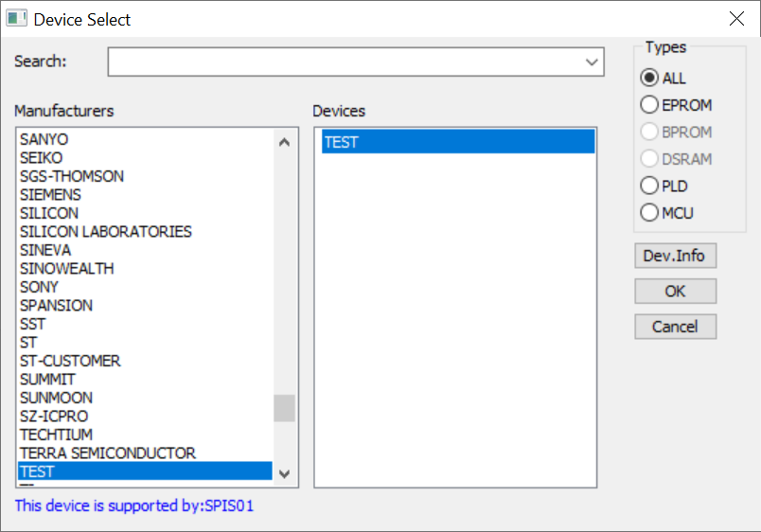761x532 pixels.
Task: Select SEIKO manufacturer
Action: click(145, 158)
